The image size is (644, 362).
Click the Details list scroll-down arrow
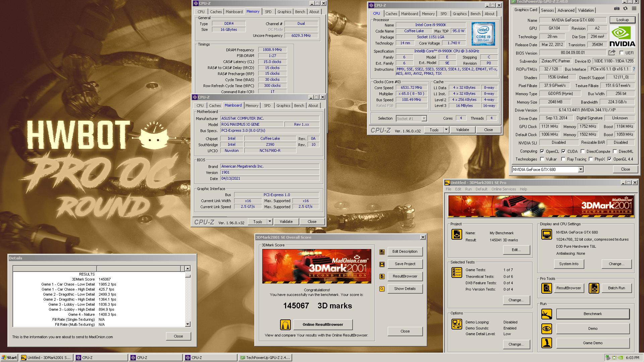pos(187,324)
